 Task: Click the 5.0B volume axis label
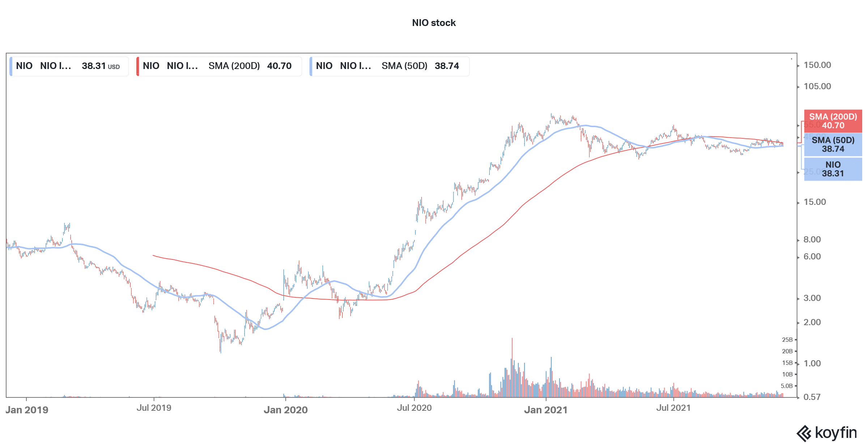pos(786,386)
